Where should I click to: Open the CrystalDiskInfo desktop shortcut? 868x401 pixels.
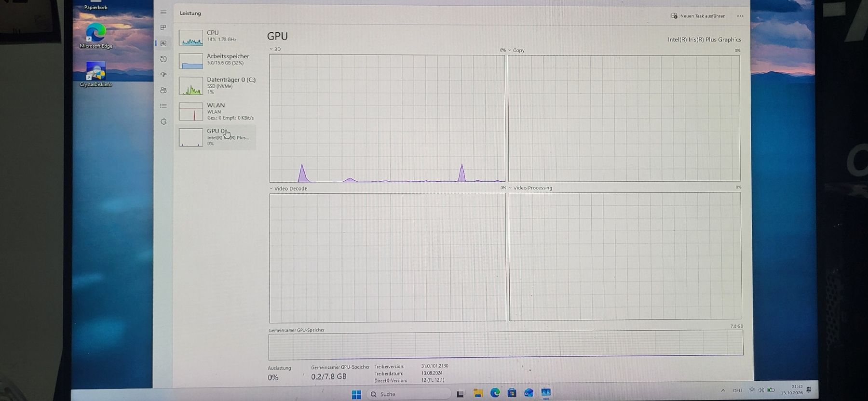click(x=96, y=74)
